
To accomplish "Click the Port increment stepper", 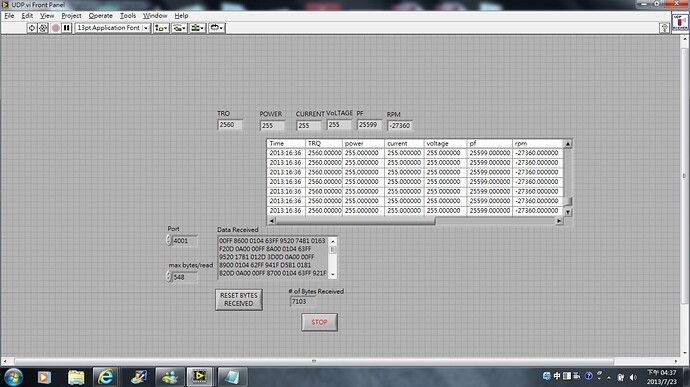I will tap(169, 238).
